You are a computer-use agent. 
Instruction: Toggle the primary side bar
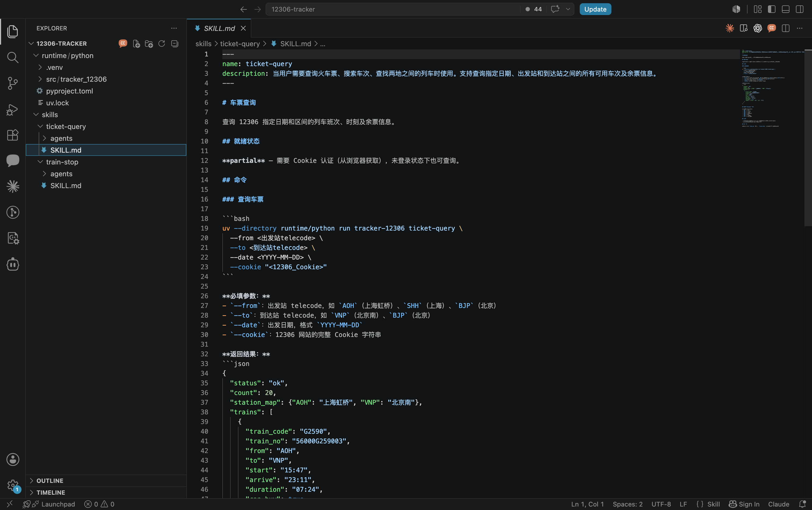click(771, 9)
